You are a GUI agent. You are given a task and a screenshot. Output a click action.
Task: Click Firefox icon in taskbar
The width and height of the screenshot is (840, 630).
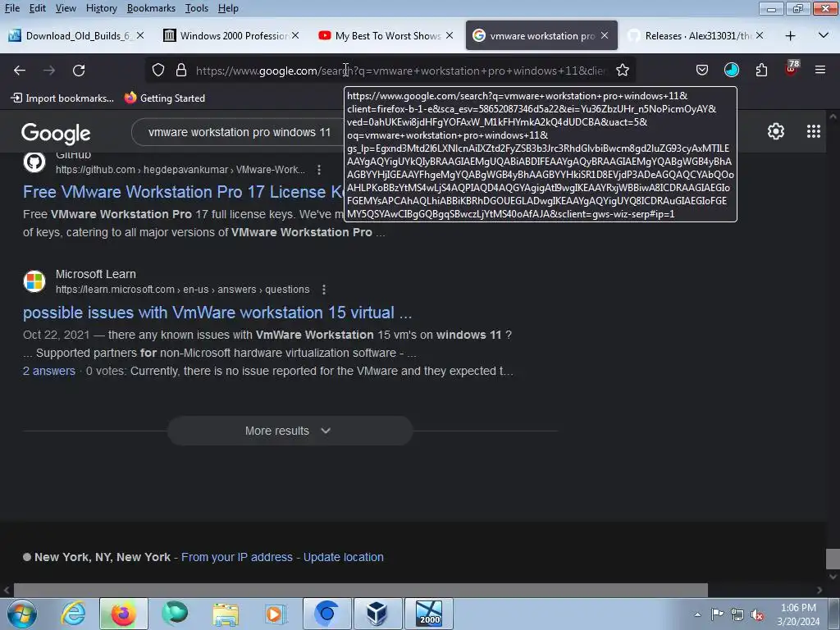click(123, 614)
